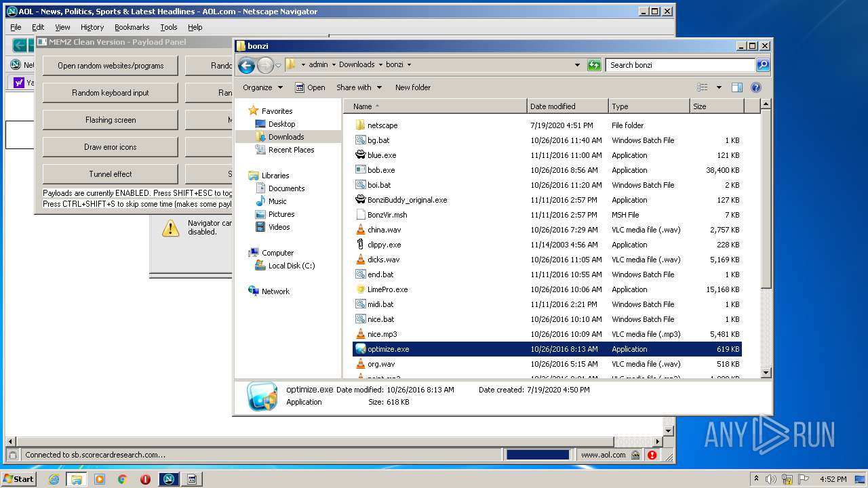The image size is (868, 488).
Task: Open the Tools menu in Netscape
Action: 169,27
